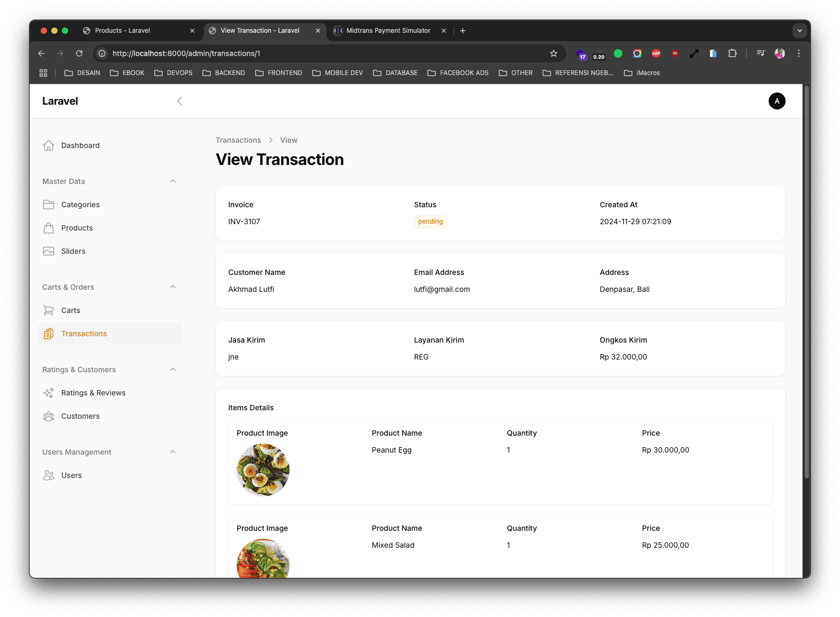Viewport: 840px width, 617px height.
Task: Click the Dashboard home icon in sidebar
Action: [49, 145]
